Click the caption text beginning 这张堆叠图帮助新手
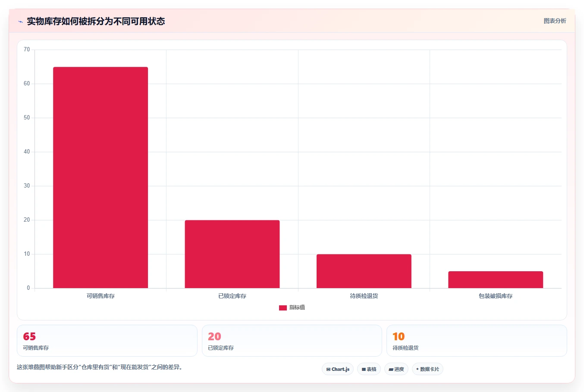 click(x=100, y=367)
